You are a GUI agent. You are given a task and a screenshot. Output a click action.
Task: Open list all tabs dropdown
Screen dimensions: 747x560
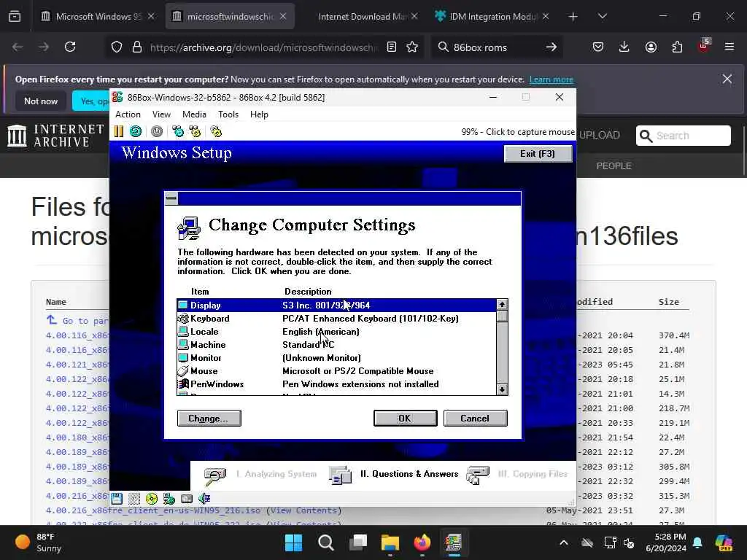[603, 17]
